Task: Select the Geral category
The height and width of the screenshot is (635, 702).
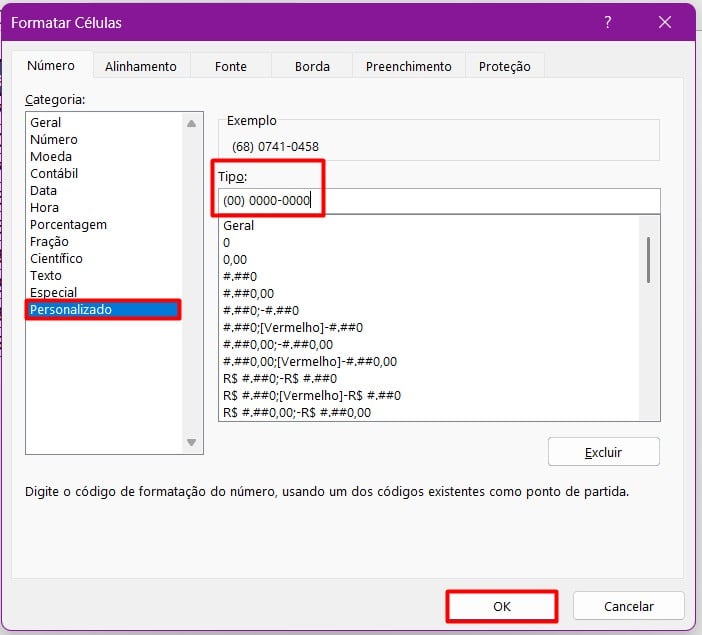Action: (x=104, y=122)
